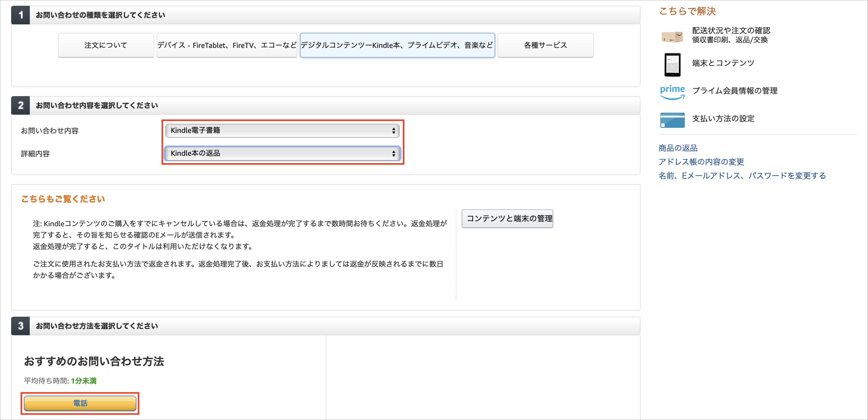Image resolution: width=868 pixels, height=420 pixels.
Task: Open the Kindle本の返品 dropdown
Action: [283, 153]
